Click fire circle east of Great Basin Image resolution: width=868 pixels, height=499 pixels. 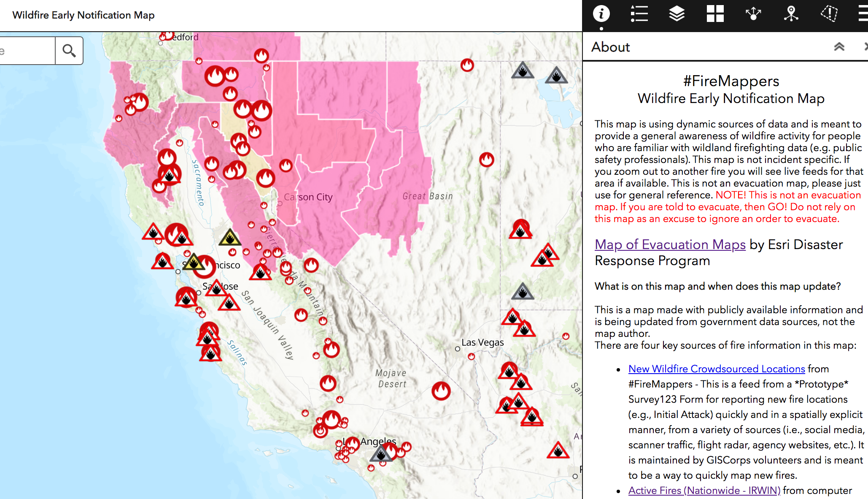(x=487, y=160)
